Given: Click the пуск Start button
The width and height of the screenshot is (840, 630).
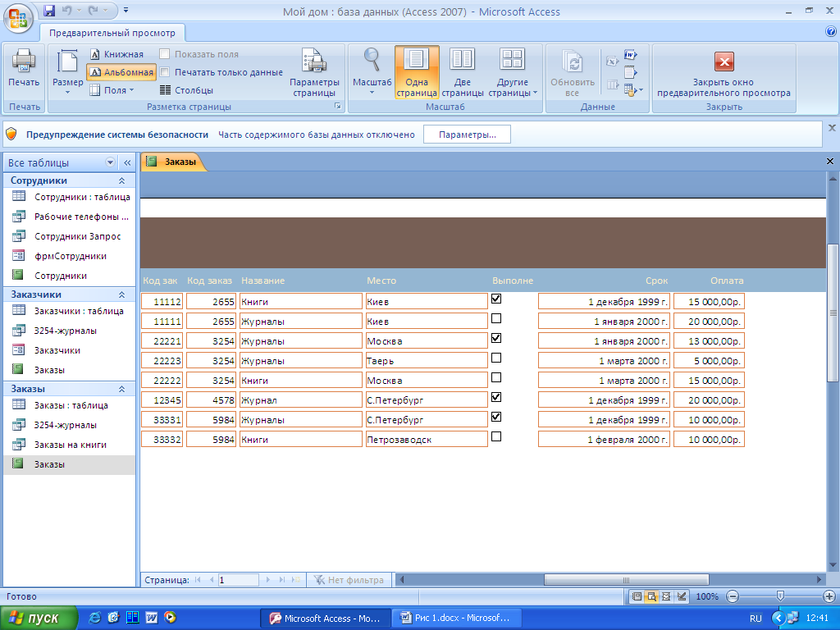Looking at the screenshot, I should [39, 619].
